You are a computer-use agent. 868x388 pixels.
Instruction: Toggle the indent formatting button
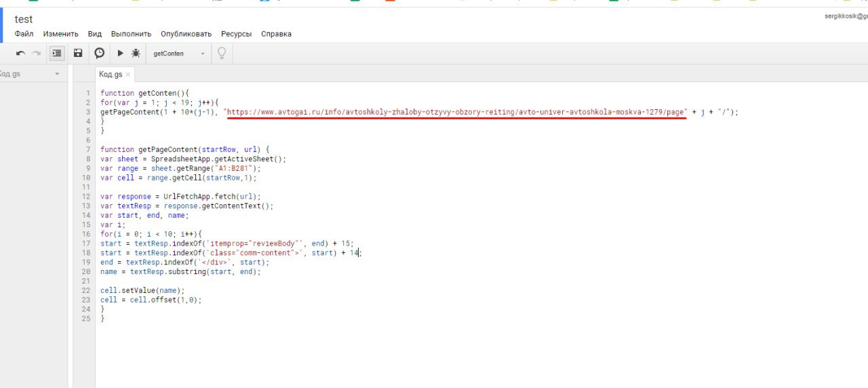(x=57, y=54)
